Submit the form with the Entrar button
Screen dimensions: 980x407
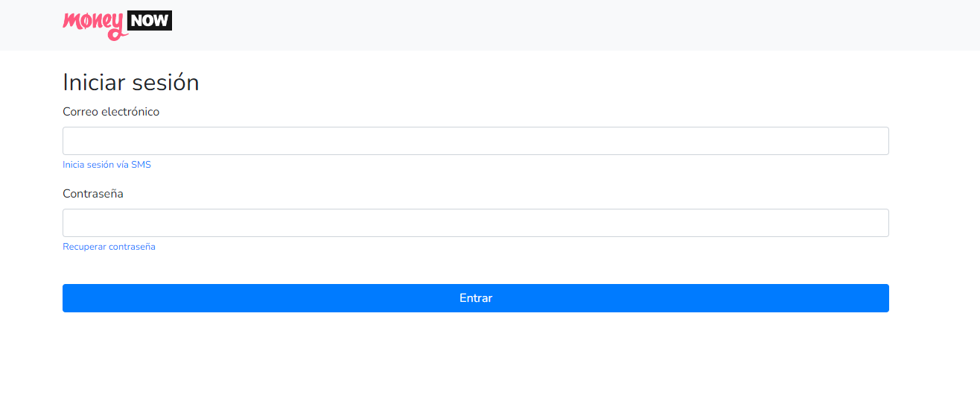[x=476, y=298]
